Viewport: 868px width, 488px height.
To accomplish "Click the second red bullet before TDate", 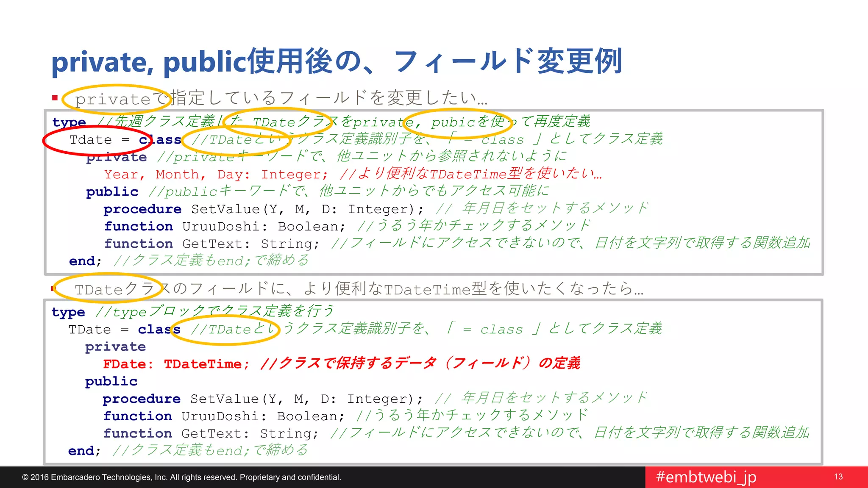I will (x=53, y=289).
